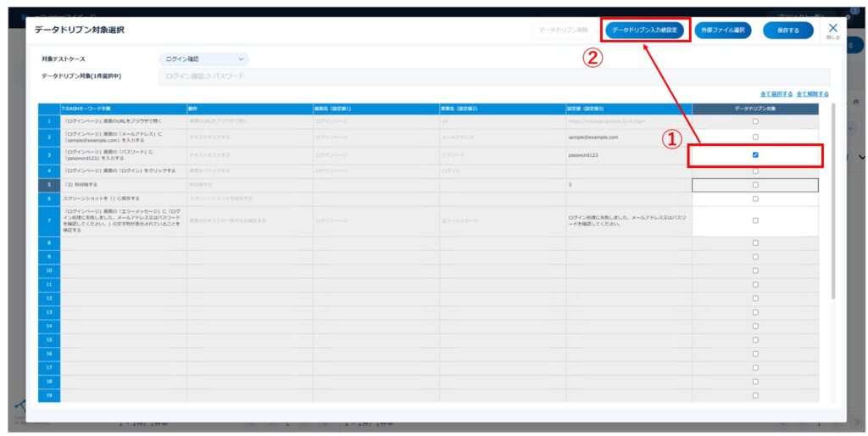Check the data-driven checkbox in row 1

click(755, 121)
